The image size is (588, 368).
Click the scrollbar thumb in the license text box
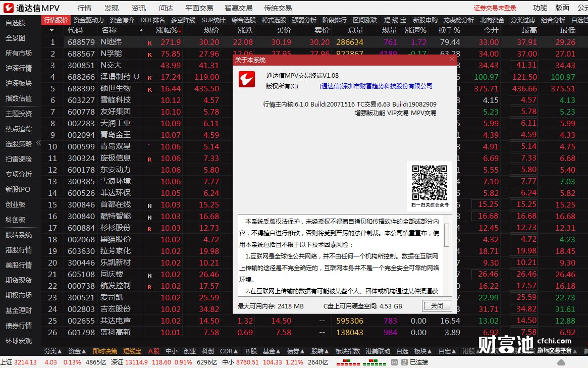click(446, 235)
